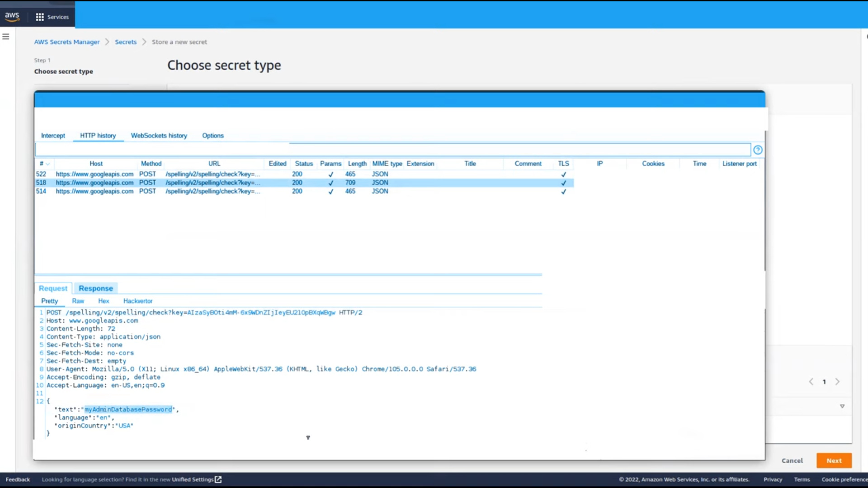This screenshot has width=868, height=488.
Task: Go to previous page arrow
Action: tap(811, 382)
